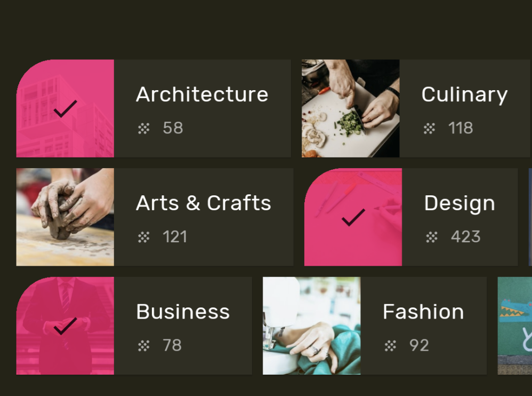Click the count icon beside Fashion's 92
Screen dimensions: 532x396
[x=390, y=346]
